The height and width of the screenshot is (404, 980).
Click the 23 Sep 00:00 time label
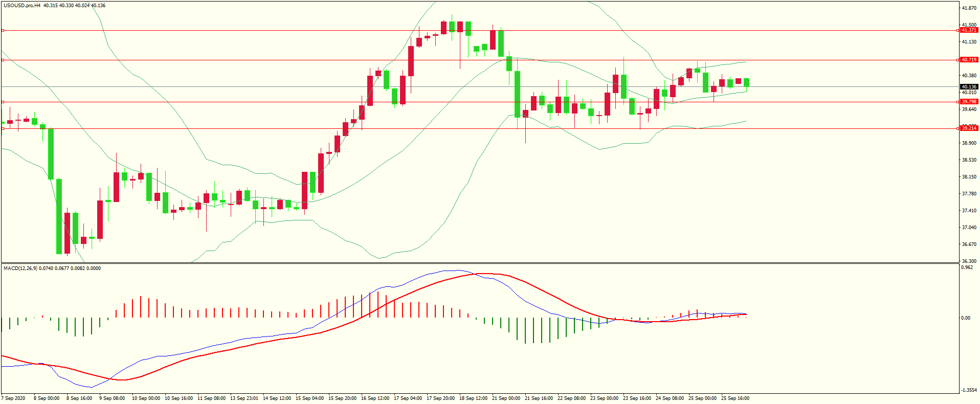point(604,398)
